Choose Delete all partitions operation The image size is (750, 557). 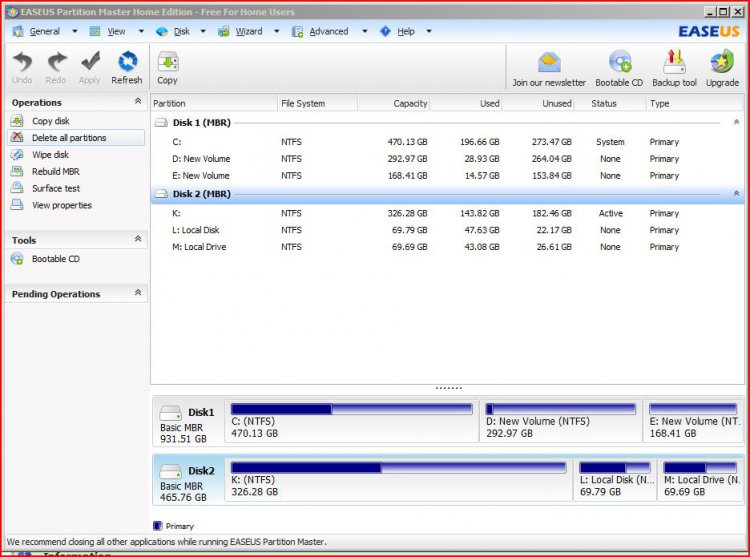pyautogui.click(x=69, y=138)
